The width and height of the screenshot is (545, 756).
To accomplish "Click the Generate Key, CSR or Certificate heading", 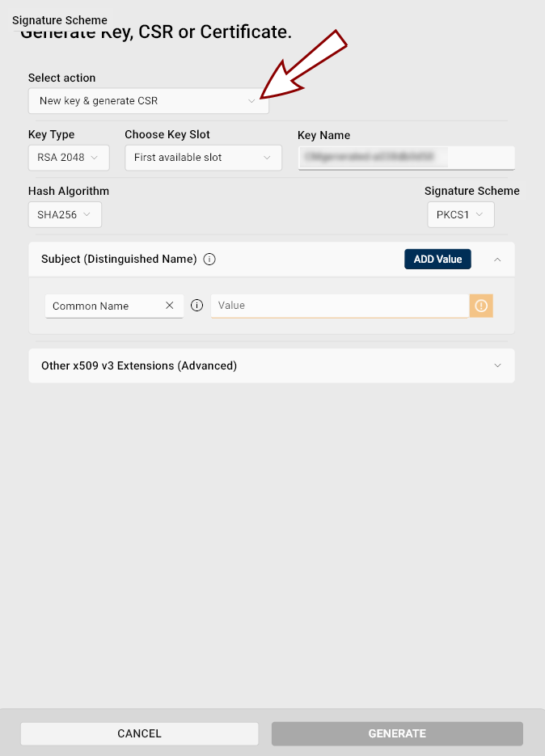I will tap(155, 32).
